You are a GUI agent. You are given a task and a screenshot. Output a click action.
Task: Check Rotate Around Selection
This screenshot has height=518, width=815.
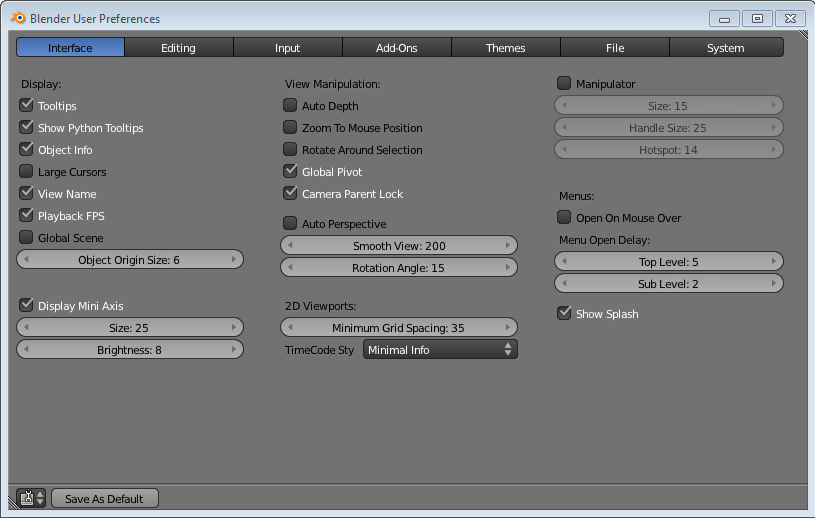coord(290,149)
